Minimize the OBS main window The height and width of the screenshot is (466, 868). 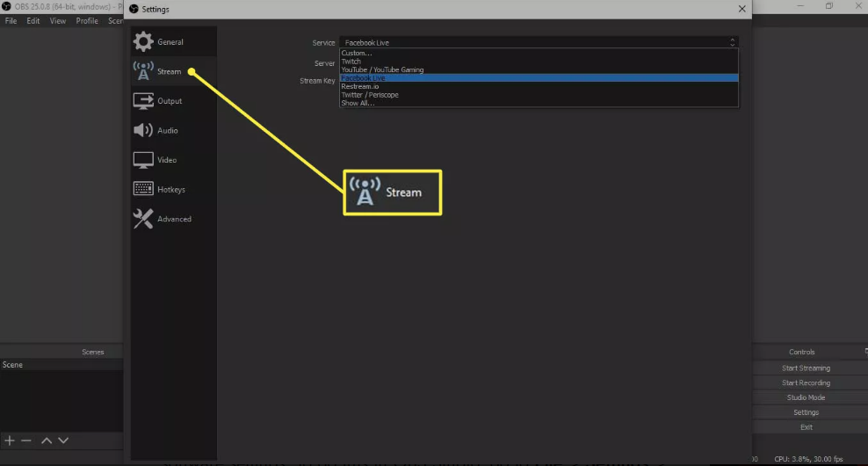coord(799,6)
